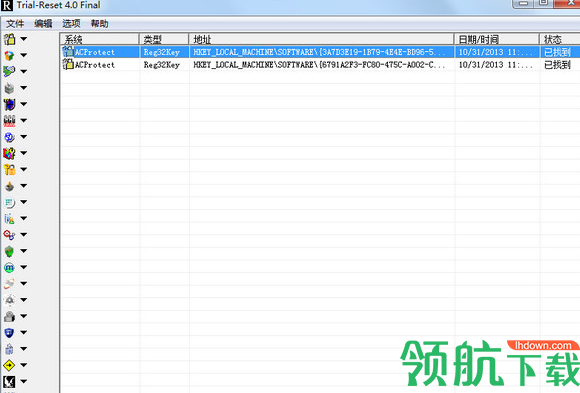
Task: Open the 文件 menu
Action: click(x=15, y=24)
